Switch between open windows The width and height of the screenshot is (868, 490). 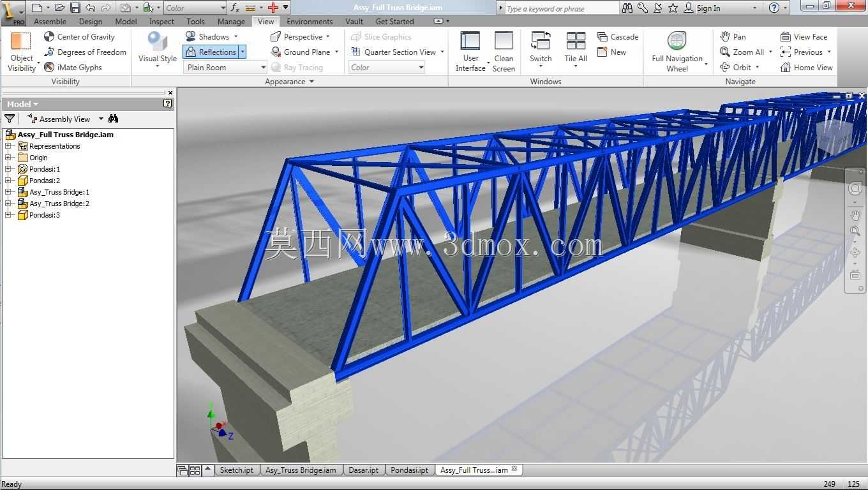(541, 50)
